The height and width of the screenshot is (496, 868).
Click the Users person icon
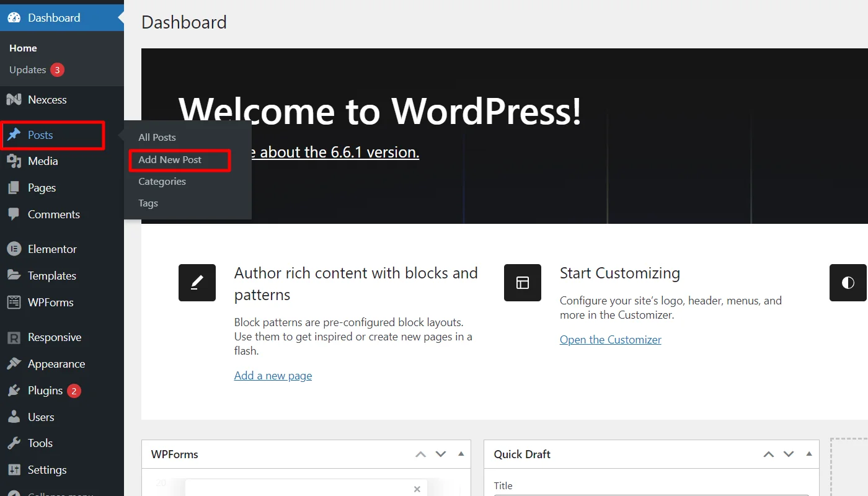(14, 417)
